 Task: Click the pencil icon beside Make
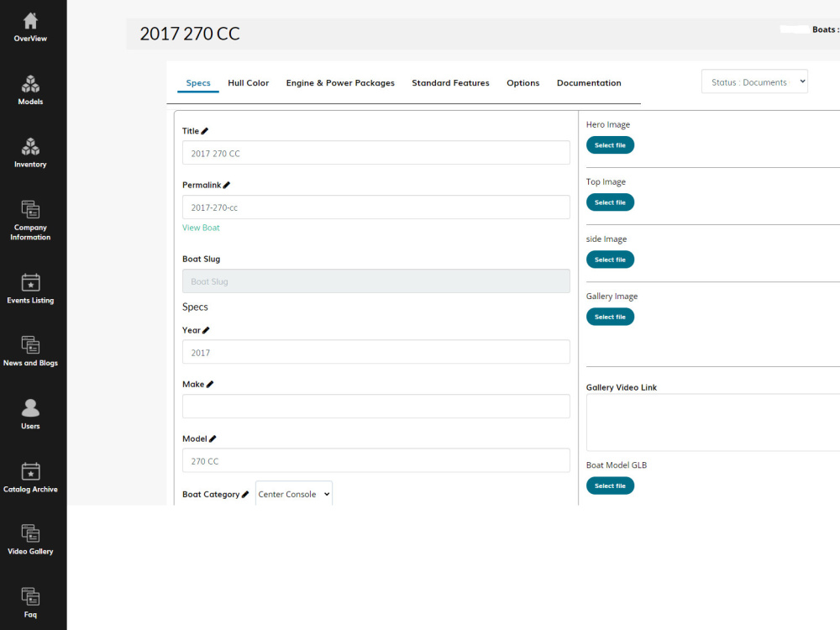pyautogui.click(x=210, y=384)
